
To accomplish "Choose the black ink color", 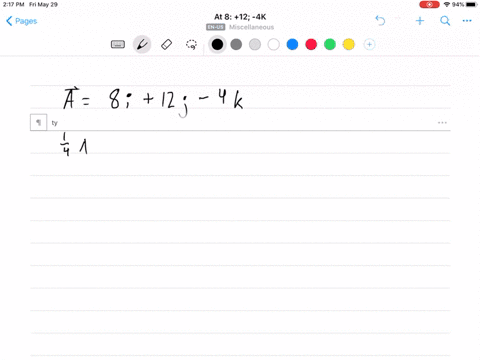I will click(x=217, y=44).
